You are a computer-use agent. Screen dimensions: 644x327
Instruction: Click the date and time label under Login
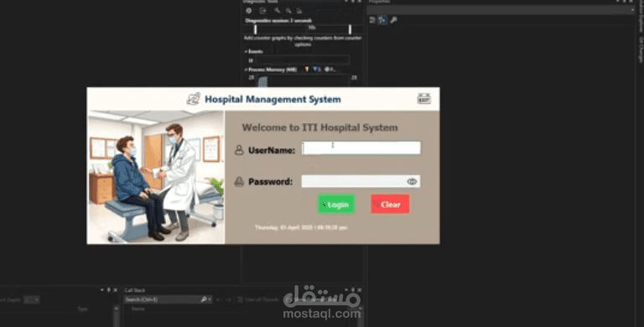(301, 227)
